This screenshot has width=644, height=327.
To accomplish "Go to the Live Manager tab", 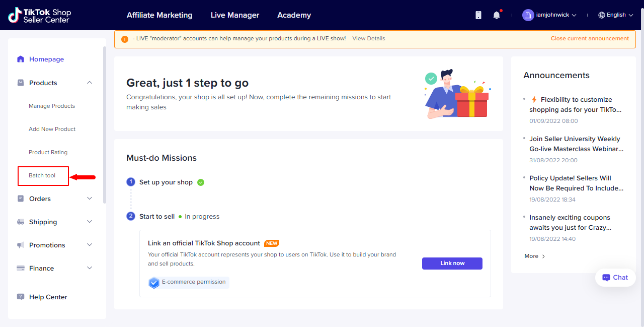I will tap(235, 15).
